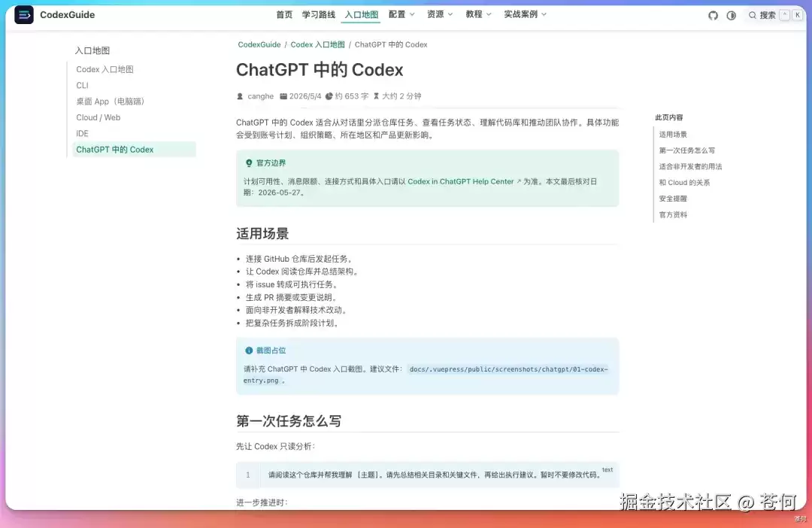Click the lightbulb icon beside 官方边界
Screen dimensions: 812x528
pyautogui.click(x=249, y=163)
